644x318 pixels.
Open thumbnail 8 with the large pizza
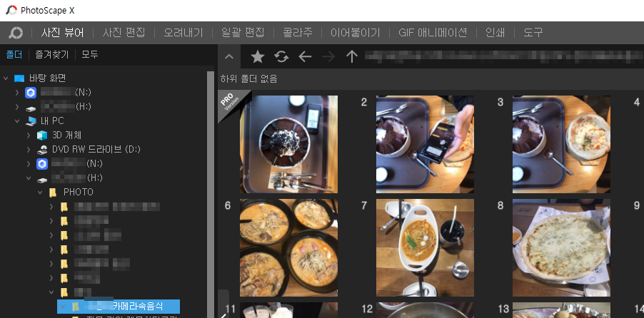pos(561,248)
